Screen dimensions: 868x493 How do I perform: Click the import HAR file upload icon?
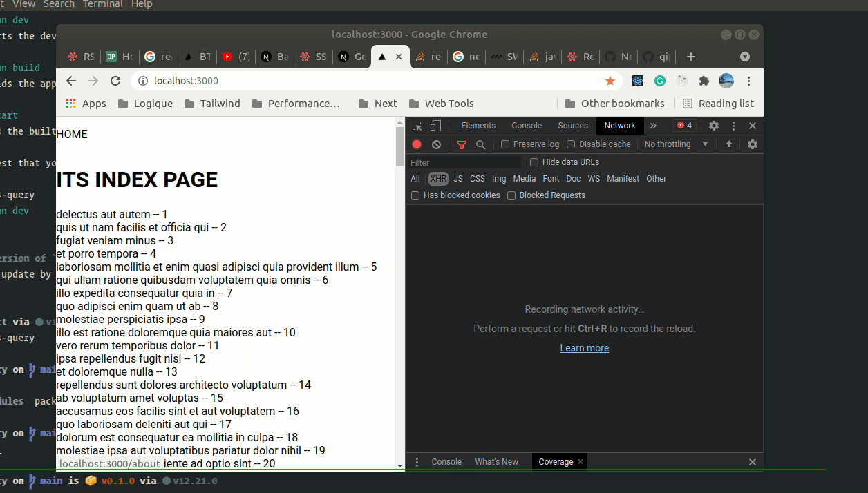(x=728, y=144)
